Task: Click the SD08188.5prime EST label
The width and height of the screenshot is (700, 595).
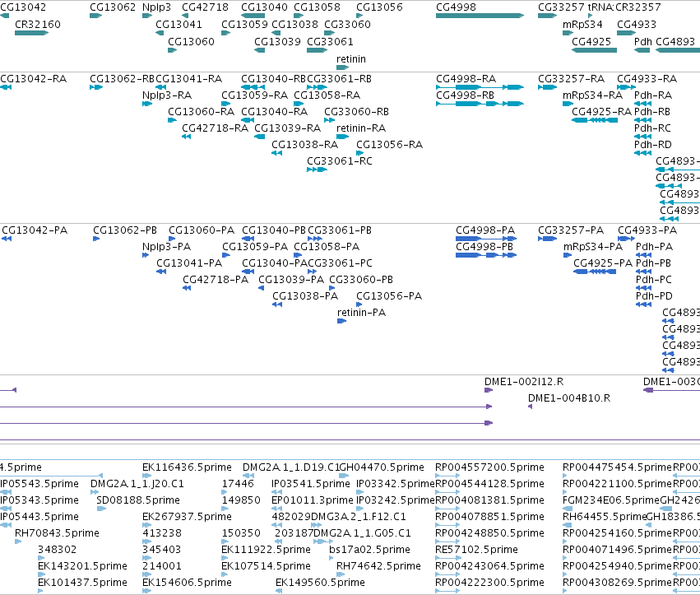Action: pos(138,500)
